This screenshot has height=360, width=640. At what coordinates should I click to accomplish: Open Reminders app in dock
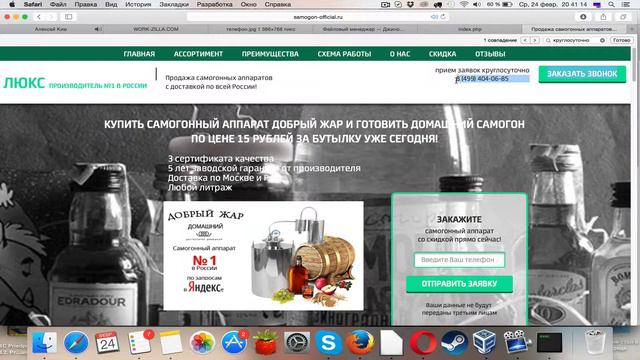(x=139, y=342)
